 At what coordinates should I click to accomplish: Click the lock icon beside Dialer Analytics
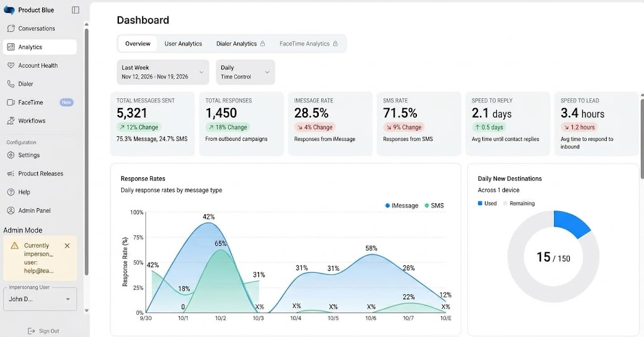[x=262, y=43]
